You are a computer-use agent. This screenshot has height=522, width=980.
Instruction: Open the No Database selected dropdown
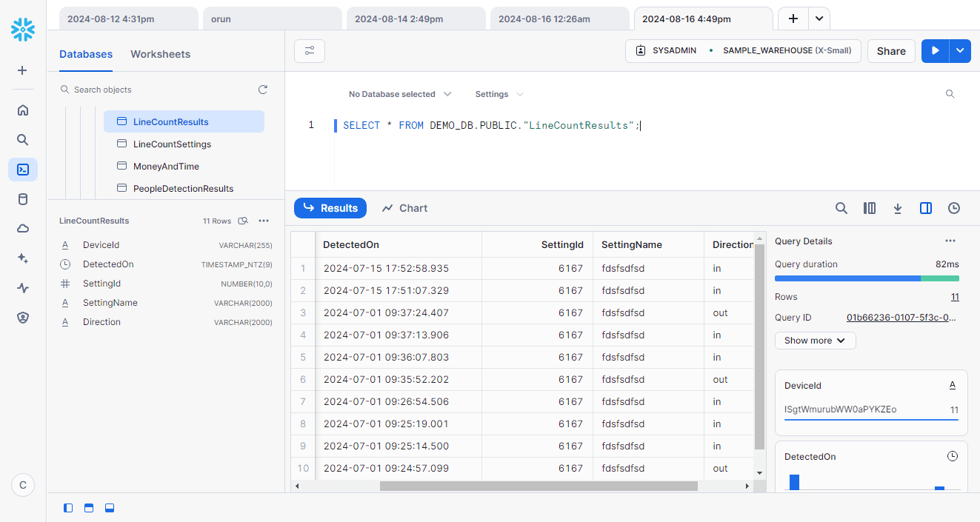point(400,94)
